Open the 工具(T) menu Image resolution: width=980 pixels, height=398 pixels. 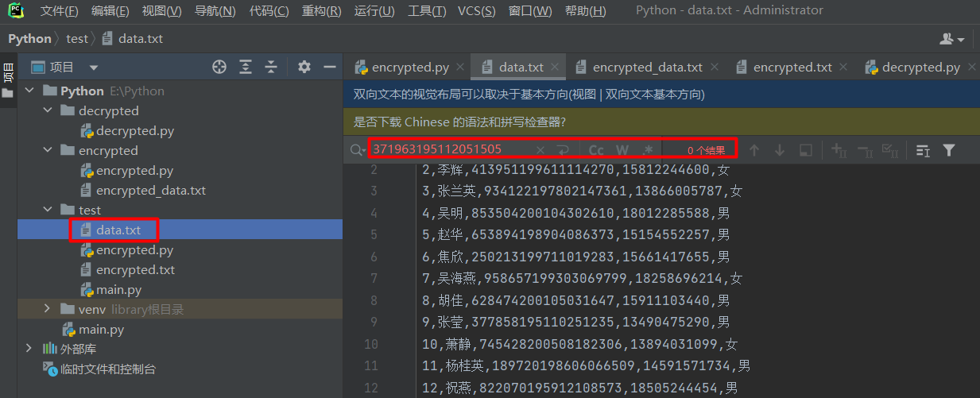pos(428,11)
